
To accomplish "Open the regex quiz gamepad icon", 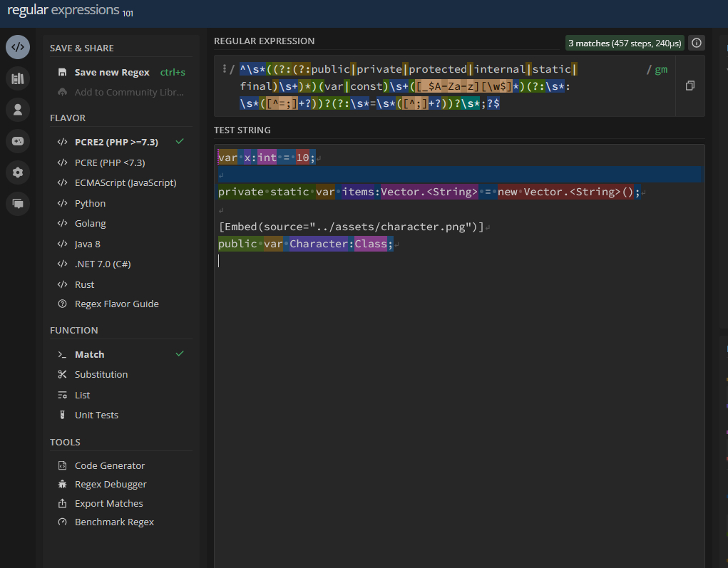I will 18,141.
